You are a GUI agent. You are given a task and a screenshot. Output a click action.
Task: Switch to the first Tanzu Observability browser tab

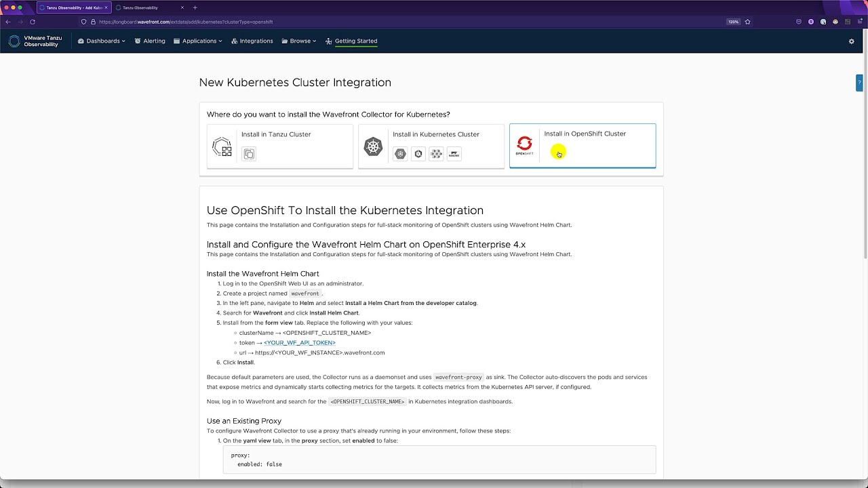click(x=73, y=7)
